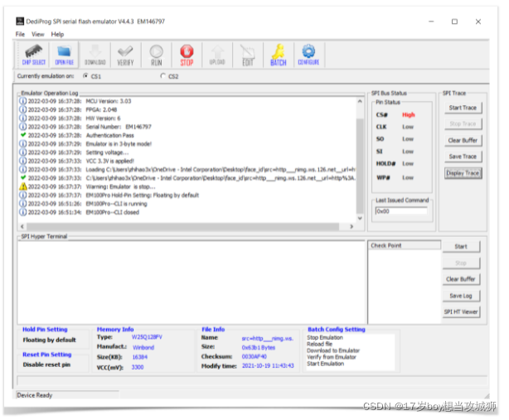Image resolution: width=509 pixels, height=420 pixels.
Task: Click the Start Trace button
Action: (x=463, y=108)
